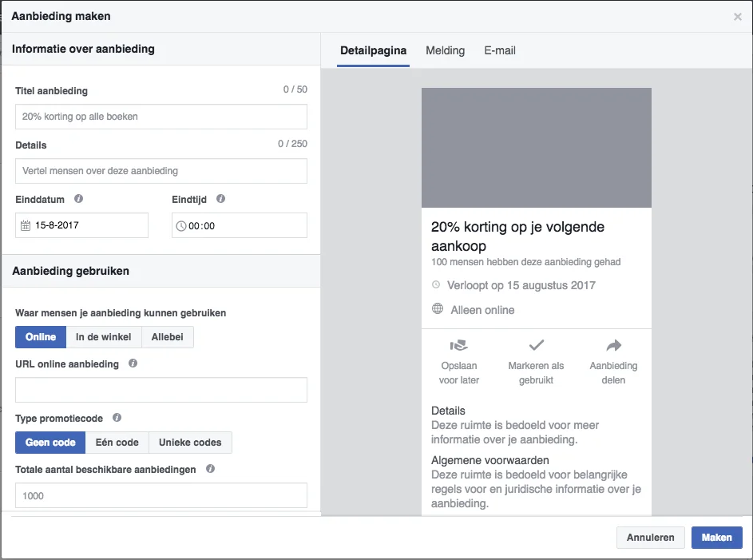
Task: Select the Online redemption option
Action: point(41,337)
